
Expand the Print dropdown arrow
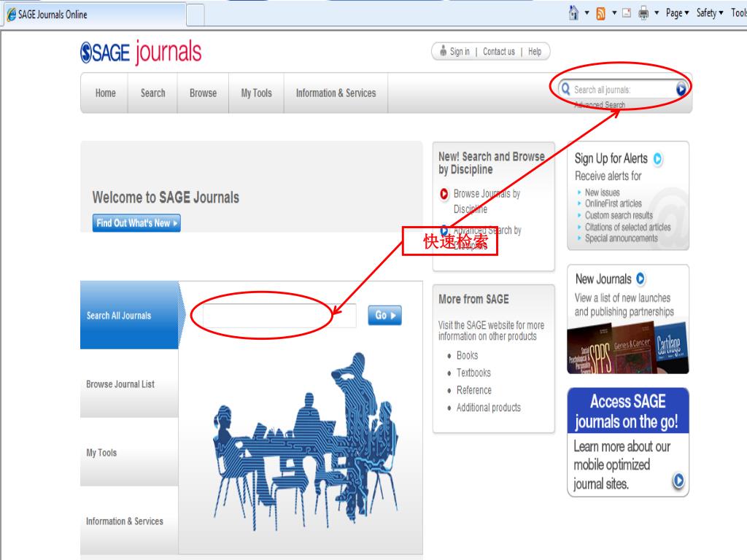pyautogui.click(x=657, y=13)
